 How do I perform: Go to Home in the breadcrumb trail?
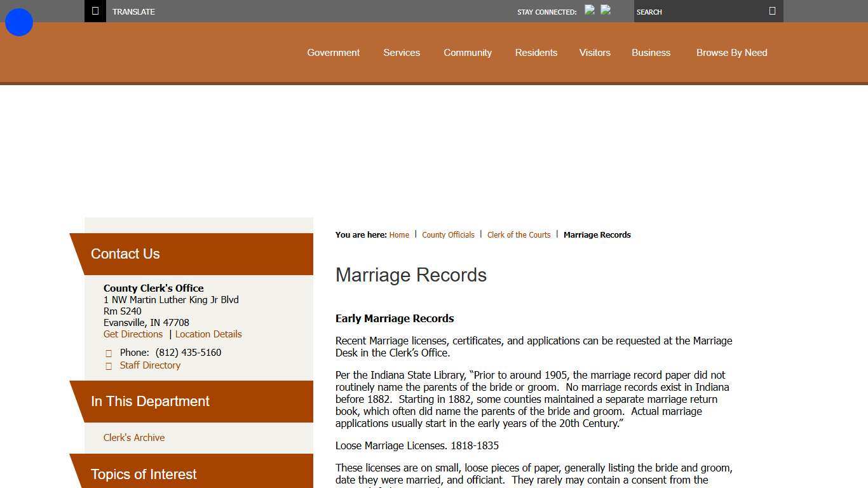click(399, 234)
